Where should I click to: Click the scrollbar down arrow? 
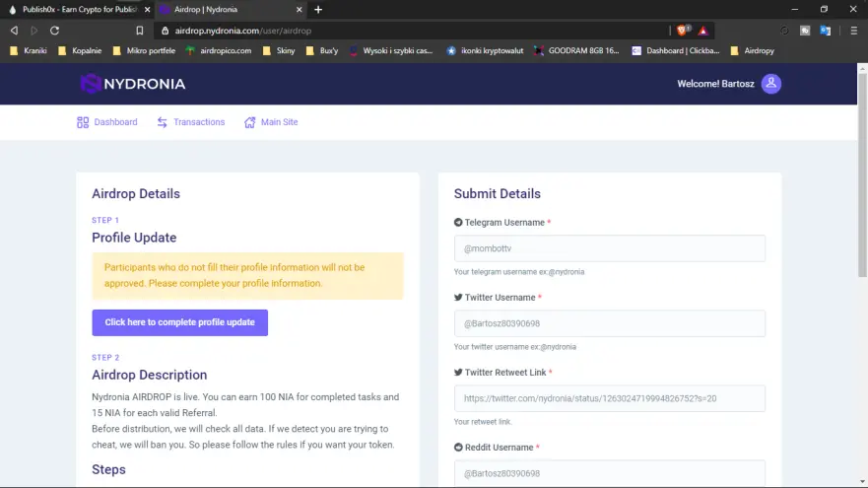[x=862, y=482]
